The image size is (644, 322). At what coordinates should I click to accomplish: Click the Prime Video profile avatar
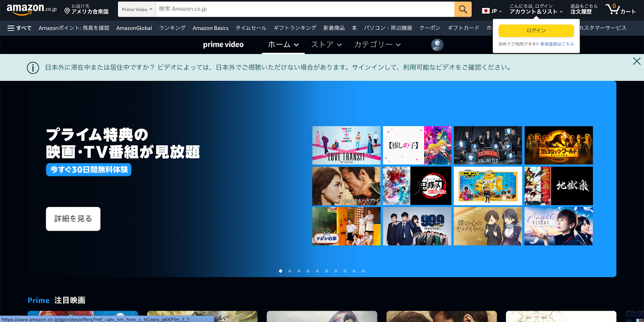coord(437,45)
